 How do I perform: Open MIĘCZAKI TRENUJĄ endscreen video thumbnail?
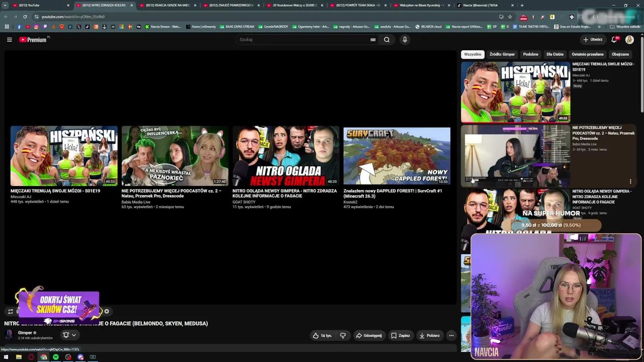click(64, 156)
